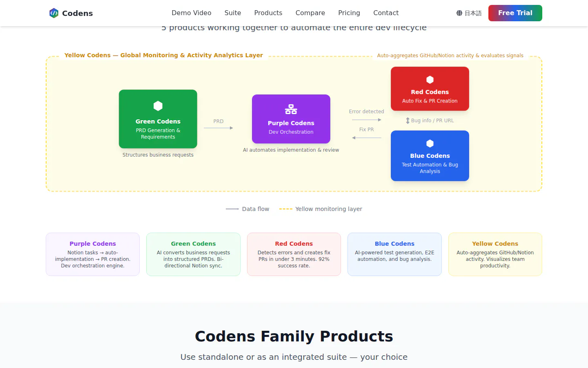This screenshot has width=588, height=368.
Task: Click the Bug info / PR URL label
Action: (432, 121)
